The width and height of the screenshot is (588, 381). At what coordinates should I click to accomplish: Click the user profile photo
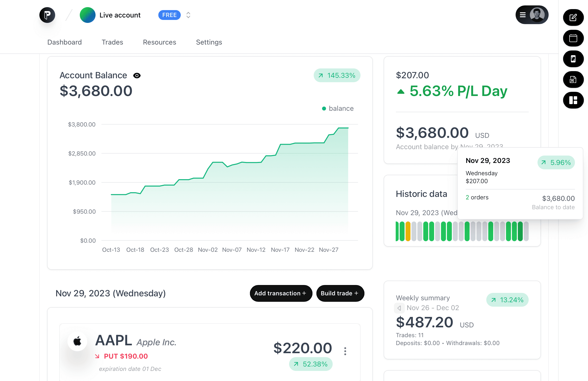(537, 15)
